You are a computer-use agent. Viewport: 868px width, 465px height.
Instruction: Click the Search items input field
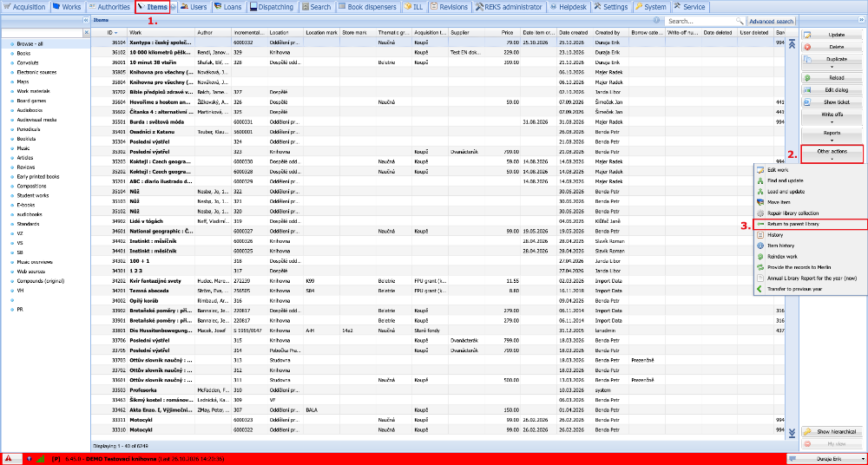[700, 21]
